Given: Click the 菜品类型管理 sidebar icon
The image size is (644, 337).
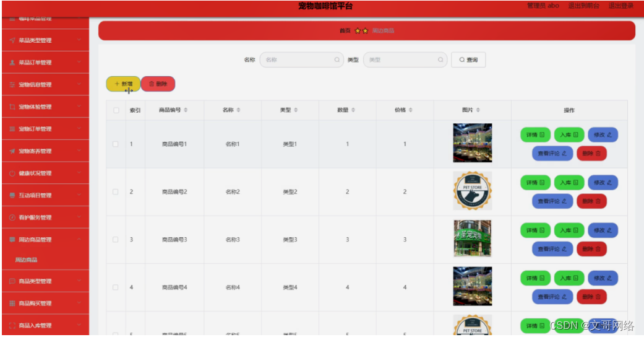Looking at the screenshot, I should tap(12, 40).
